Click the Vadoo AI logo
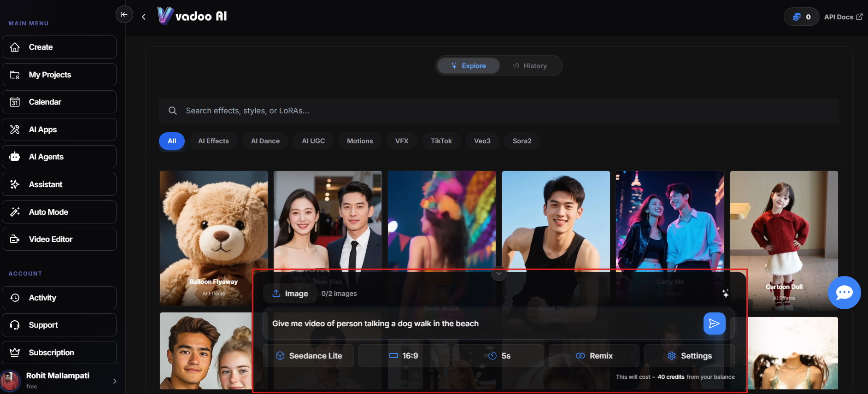The width and height of the screenshot is (868, 394). click(x=192, y=16)
